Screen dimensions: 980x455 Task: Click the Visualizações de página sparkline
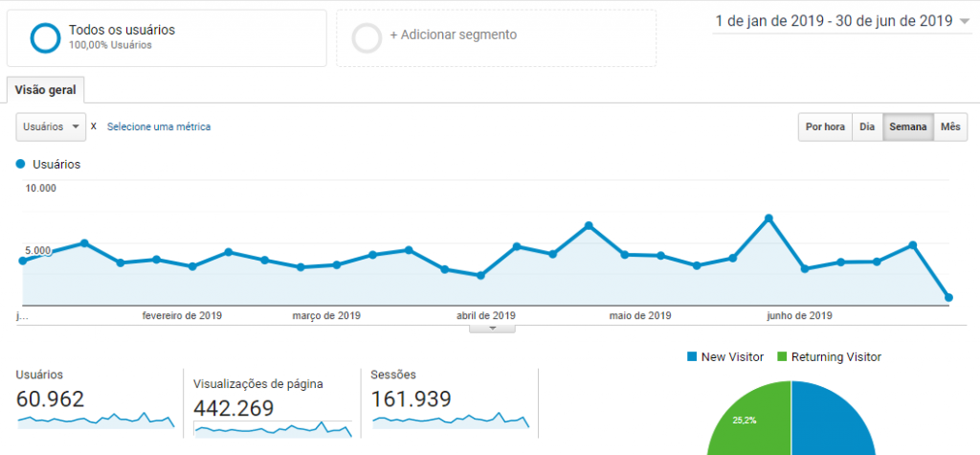pos(273,428)
